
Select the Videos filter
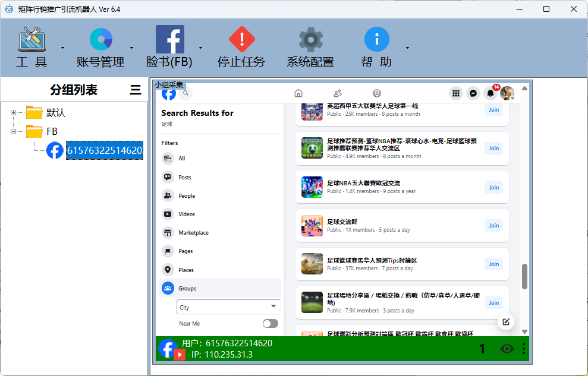(x=220, y=214)
